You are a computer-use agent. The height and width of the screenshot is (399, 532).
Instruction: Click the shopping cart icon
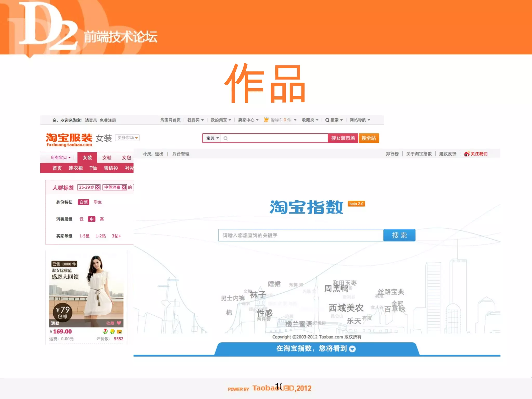click(266, 120)
